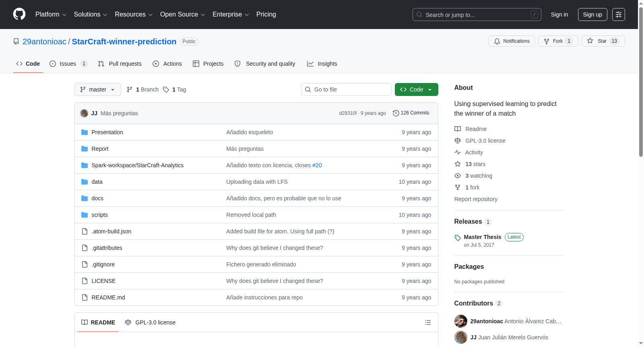
Task: Click the .gitignore file icon
Action: click(x=85, y=264)
